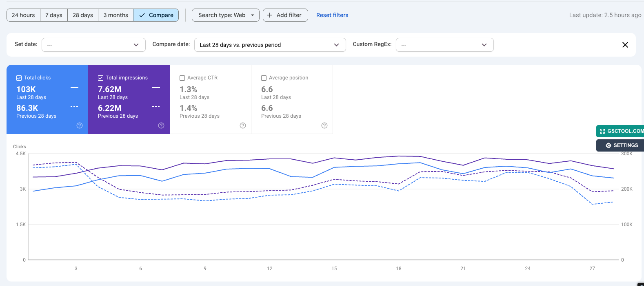Uncheck the Total impressions checkbox
644x286 pixels.
pos(100,78)
